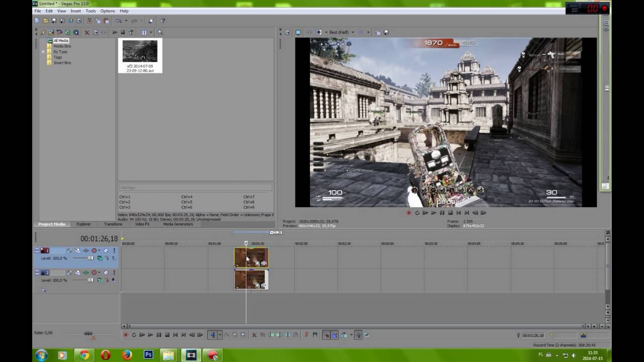
Task: Click Pause under the video preview
Action: [442, 213]
